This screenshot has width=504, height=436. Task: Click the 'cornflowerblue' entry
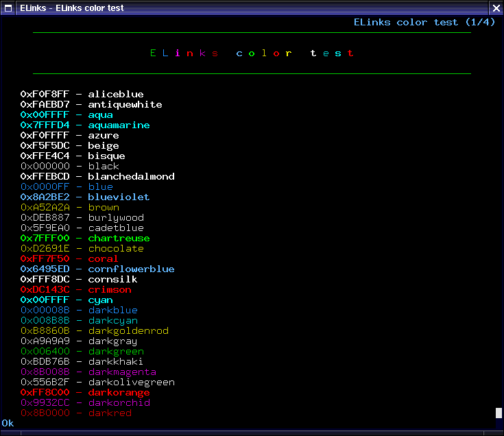(x=97, y=269)
